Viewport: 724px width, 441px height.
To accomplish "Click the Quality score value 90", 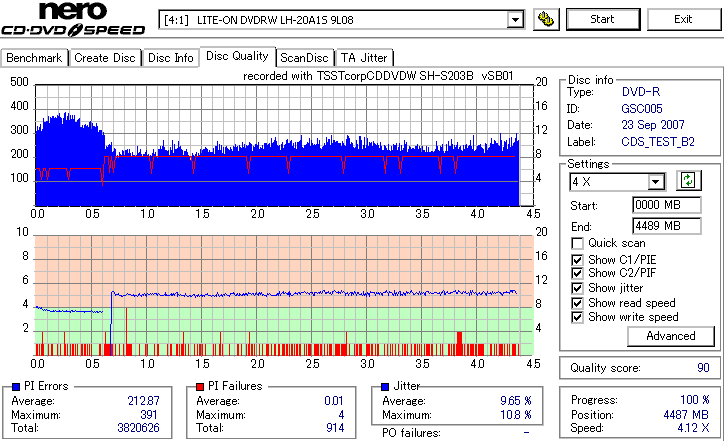I will tap(703, 368).
